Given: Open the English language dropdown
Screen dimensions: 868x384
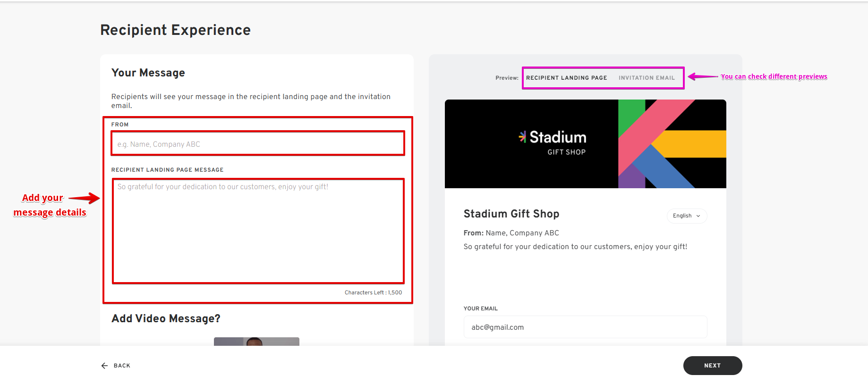Looking at the screenshot, I should 687,216.
